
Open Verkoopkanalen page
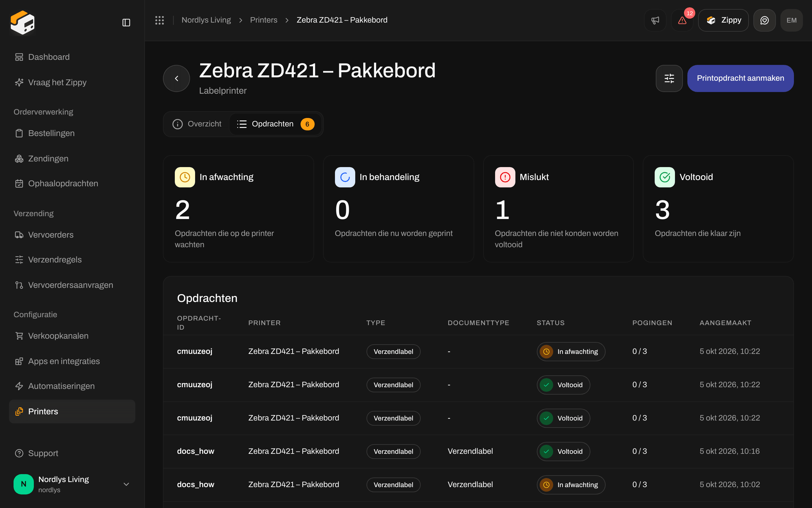72,336
